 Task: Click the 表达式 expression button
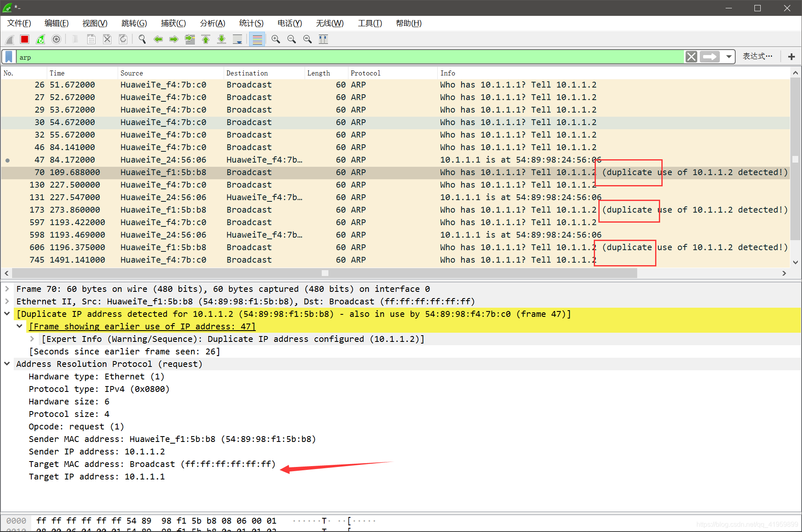pos(757,57)
